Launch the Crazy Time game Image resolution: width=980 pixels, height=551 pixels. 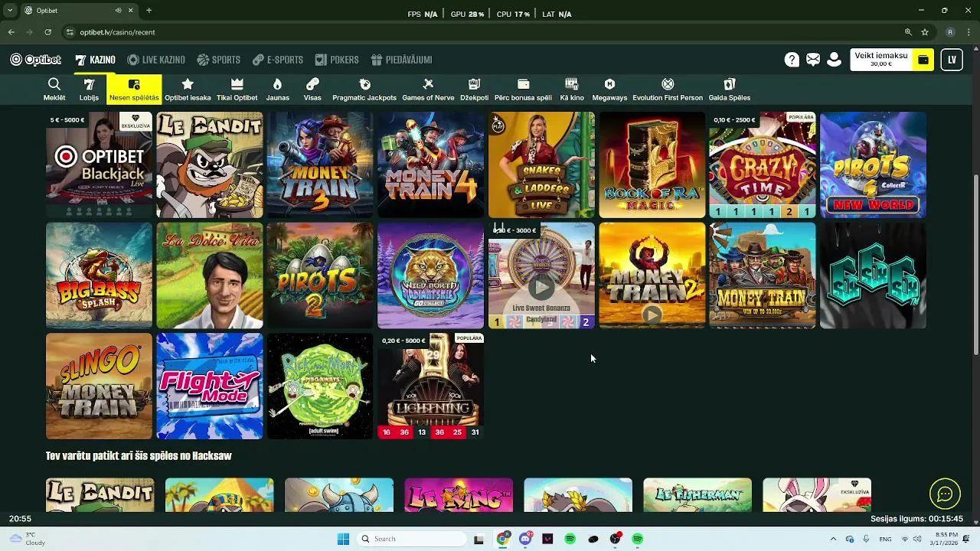pos(763,165)
